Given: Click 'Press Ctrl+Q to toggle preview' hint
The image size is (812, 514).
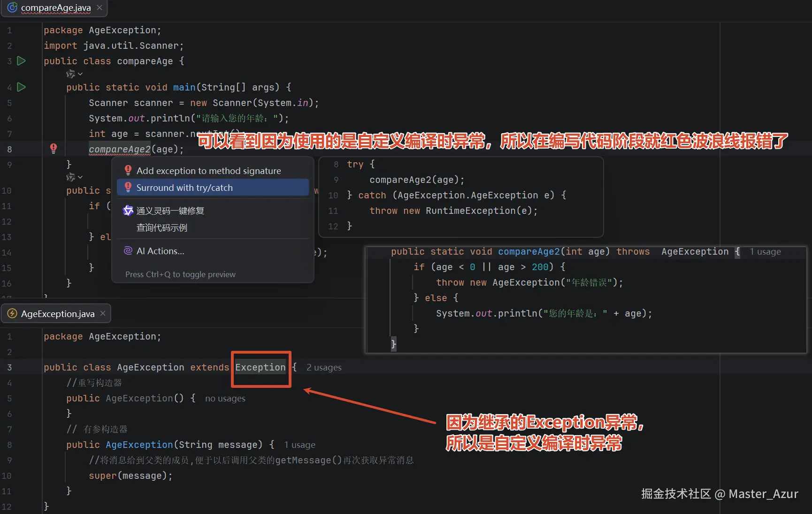Looking at the screenshot, I should pyautogui.click(x=180, y=274).
